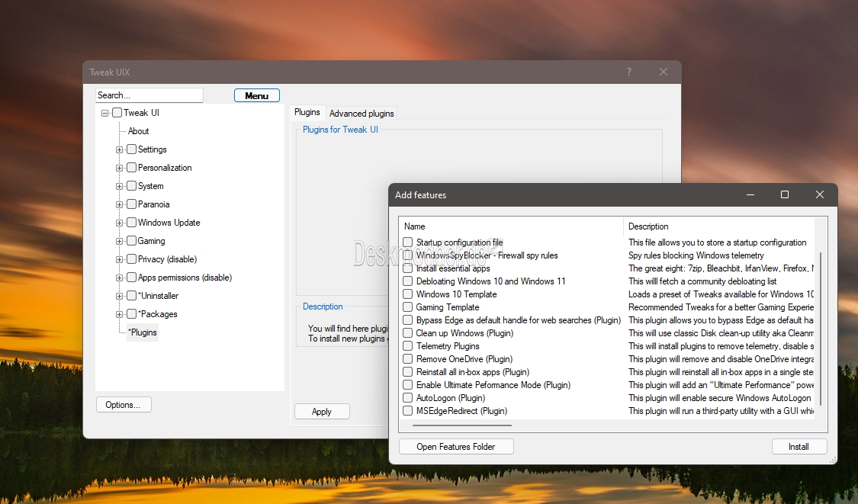
Task: Check Remove OneDrive (Plugin) box
Action: [408, 360]
